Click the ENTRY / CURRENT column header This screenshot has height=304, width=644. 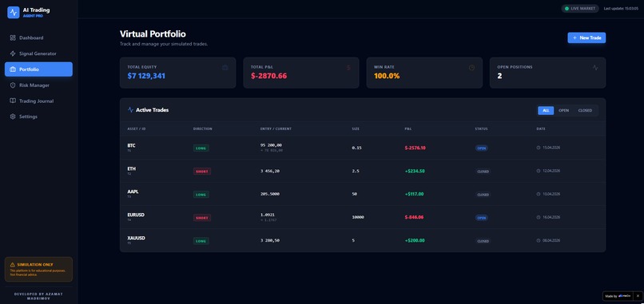[276, 128]
